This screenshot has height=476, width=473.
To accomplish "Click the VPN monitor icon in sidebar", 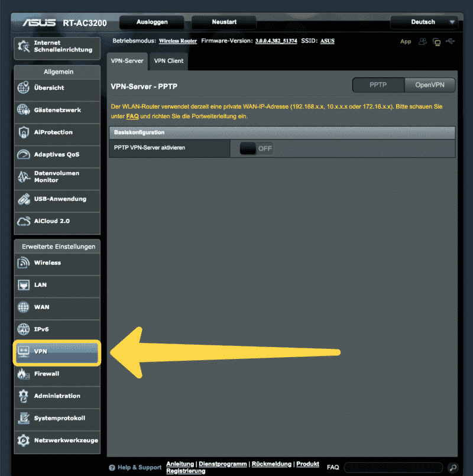I will [x=24, y=351].
